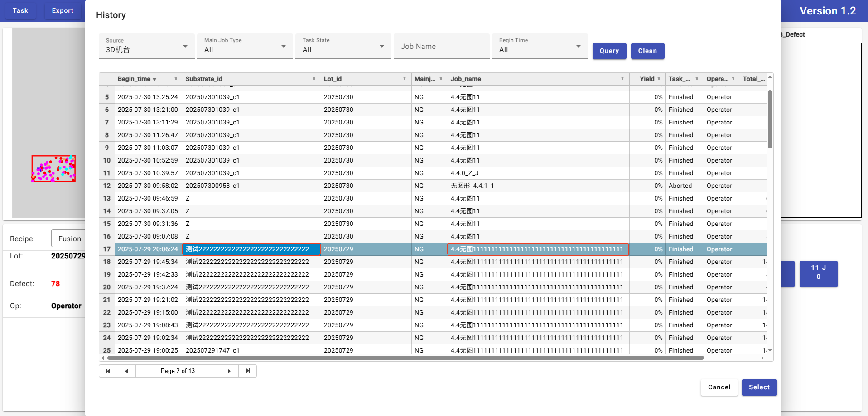Click the Task menu button
The width and height of the screenshot is (868, 416).
point(20,10)
